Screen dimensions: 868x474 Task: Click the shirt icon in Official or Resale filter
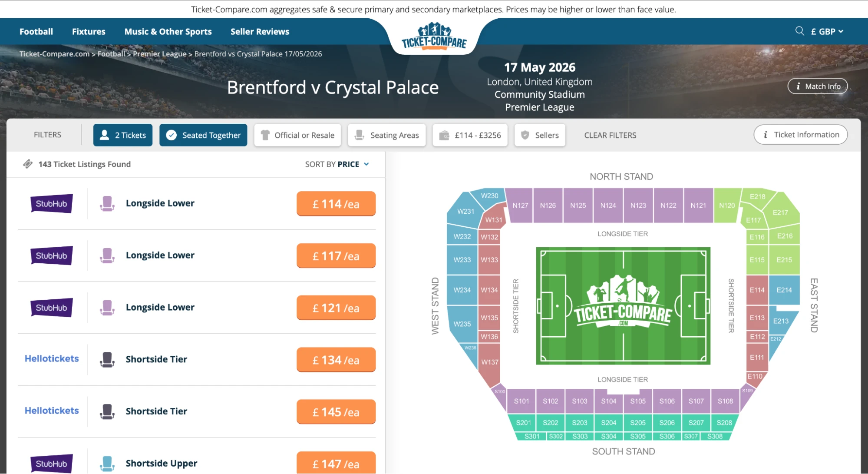[x=265, y=135]
